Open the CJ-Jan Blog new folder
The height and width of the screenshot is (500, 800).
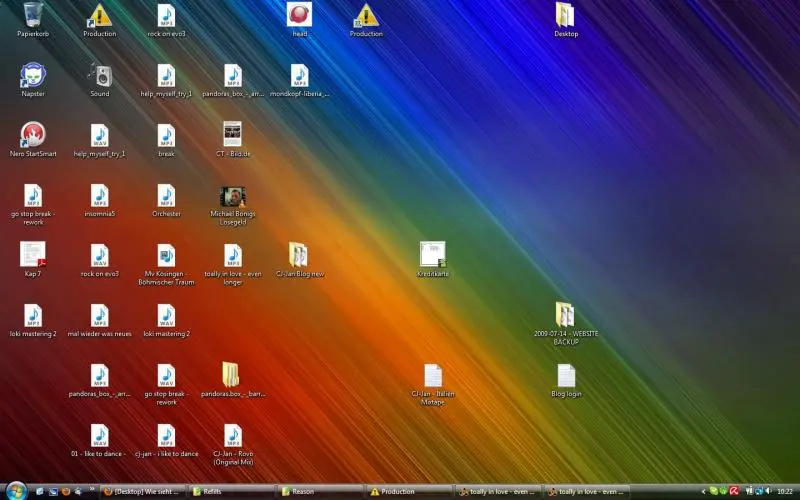[x=299, y=255]
